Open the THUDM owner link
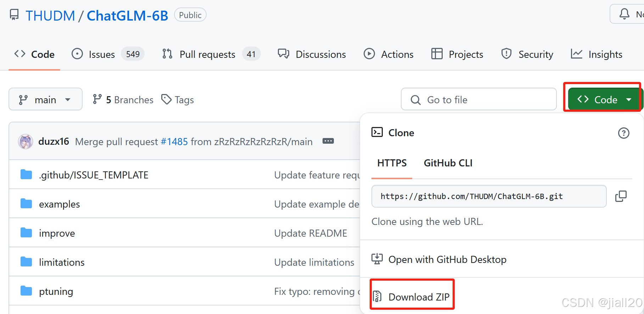 coord(50,16)
